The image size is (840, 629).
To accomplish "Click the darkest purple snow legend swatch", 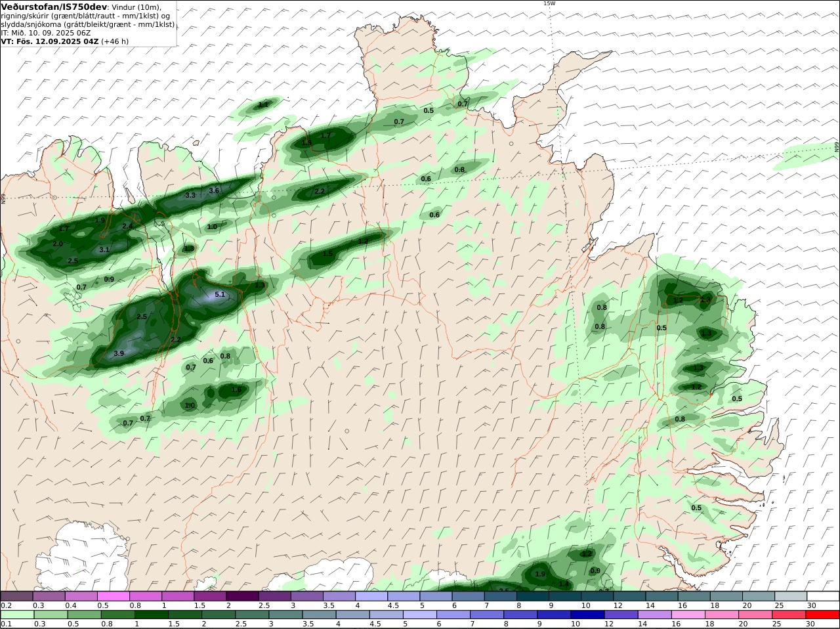I will click(x=242, y=596).
